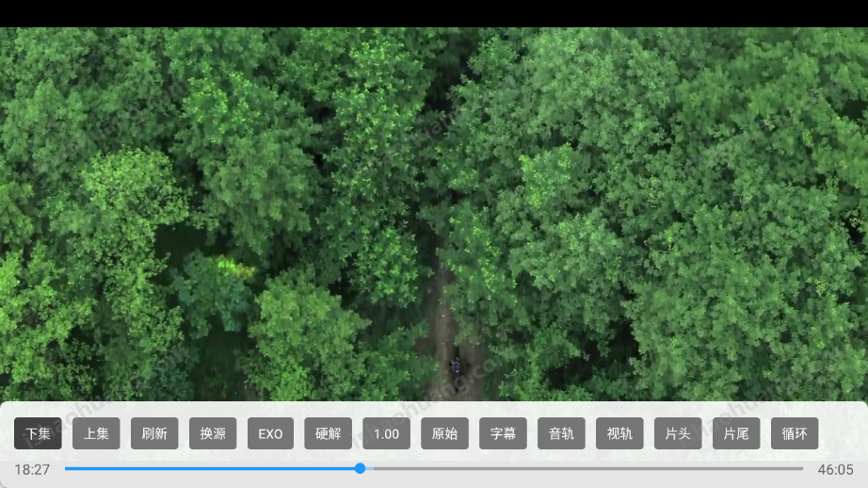The image size is (868, 488).
Task: Set intro skip point with 片头
Action: (678, 433)
